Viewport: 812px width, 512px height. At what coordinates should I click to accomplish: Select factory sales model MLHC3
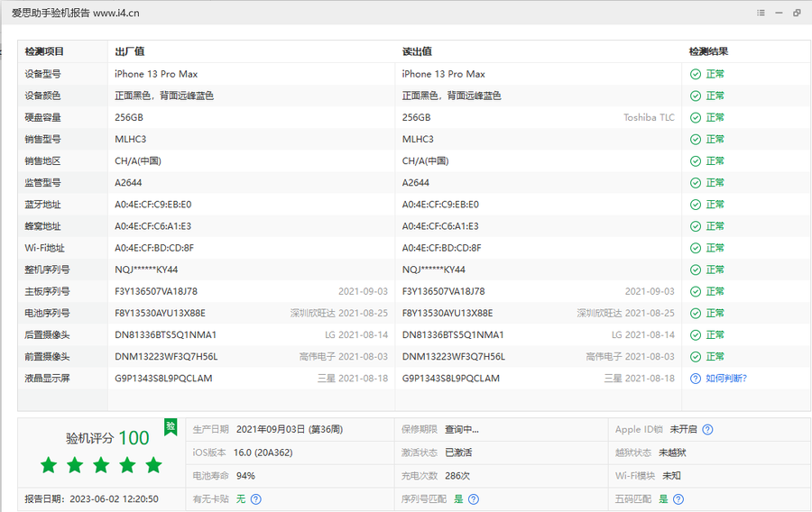[131, 139]
